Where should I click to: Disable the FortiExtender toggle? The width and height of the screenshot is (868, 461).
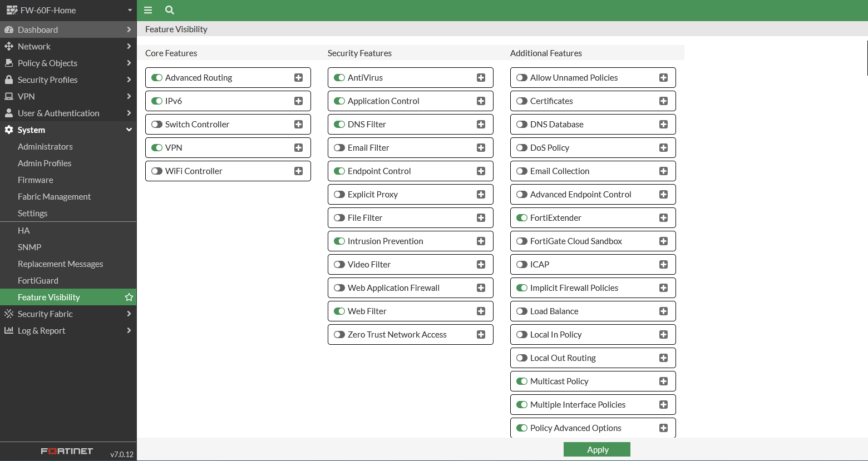coord(522,218)
